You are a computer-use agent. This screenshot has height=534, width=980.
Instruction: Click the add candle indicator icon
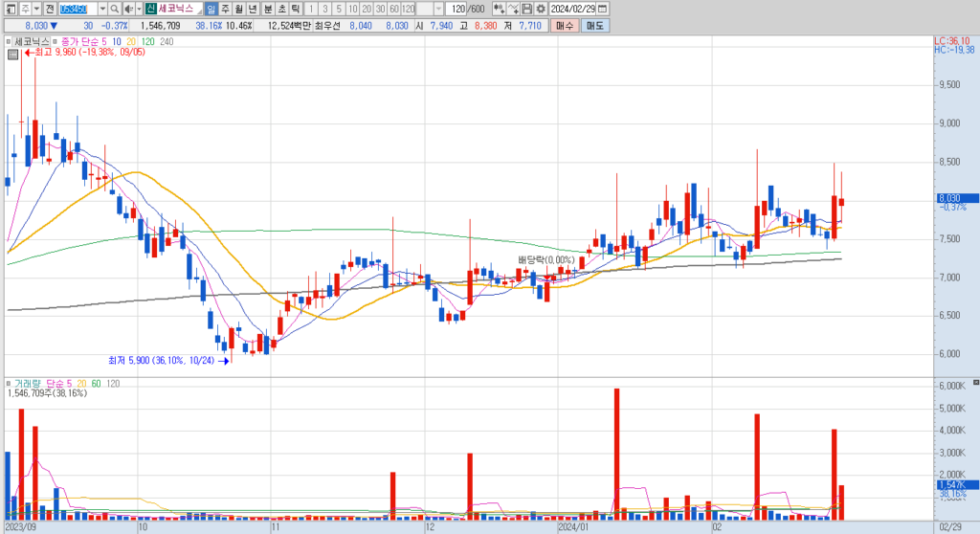499,9
